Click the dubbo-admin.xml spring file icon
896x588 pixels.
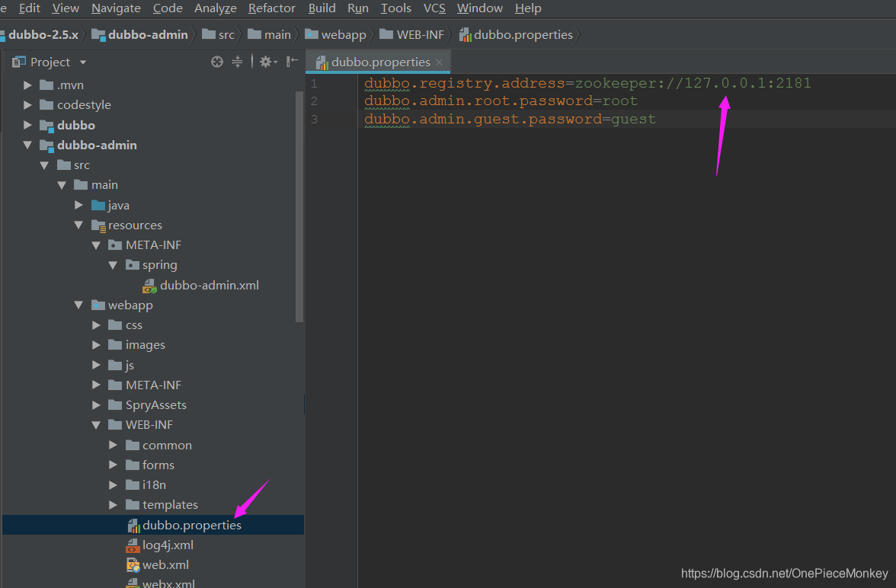(149, 286)
